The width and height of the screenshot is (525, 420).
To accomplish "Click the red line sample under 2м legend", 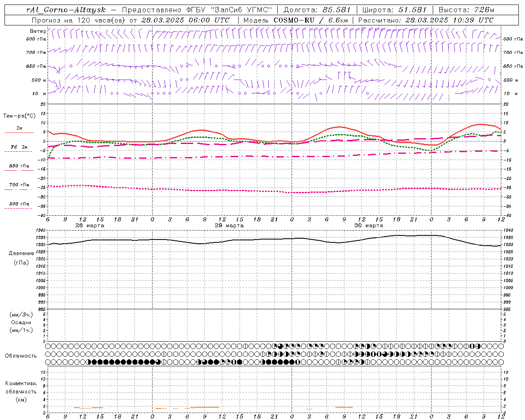I will coord(19,133).
